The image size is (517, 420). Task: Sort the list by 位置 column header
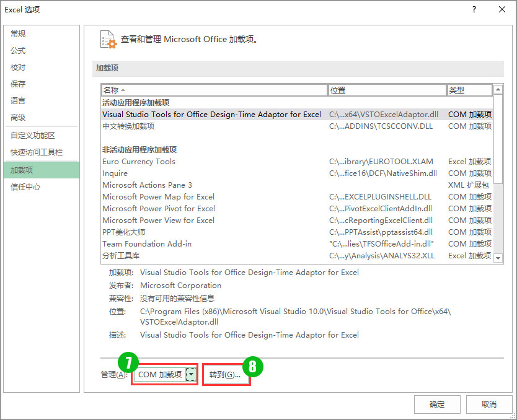coord(387,90)
